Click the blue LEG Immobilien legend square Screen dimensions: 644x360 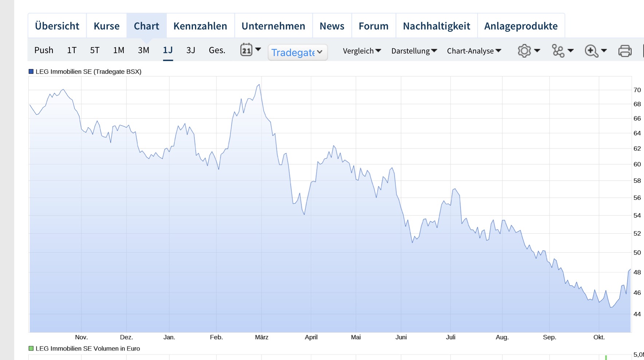(x=31, y=72)
